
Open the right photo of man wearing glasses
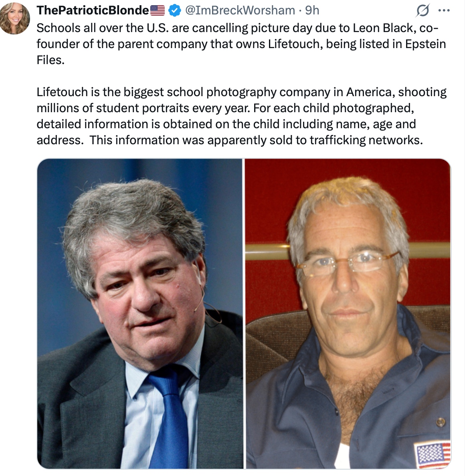click(x=348, y=314)
